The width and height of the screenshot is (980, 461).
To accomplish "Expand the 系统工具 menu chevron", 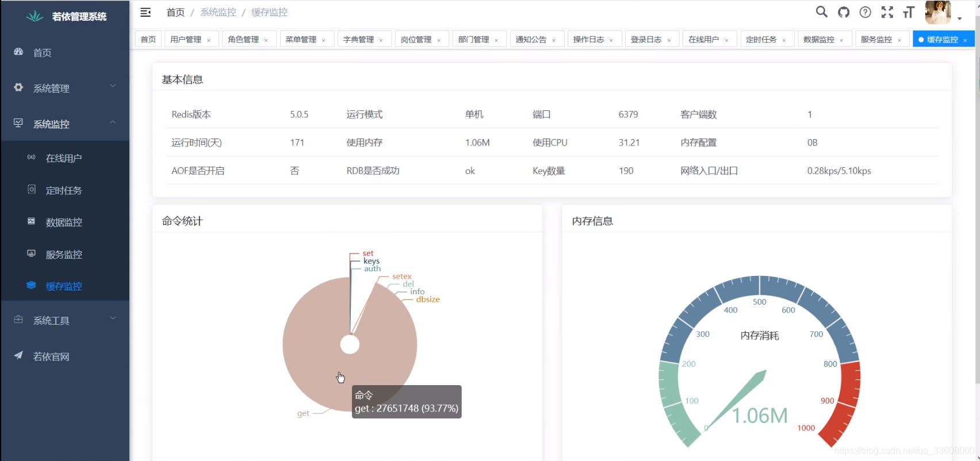I will [x=113, y=318].
